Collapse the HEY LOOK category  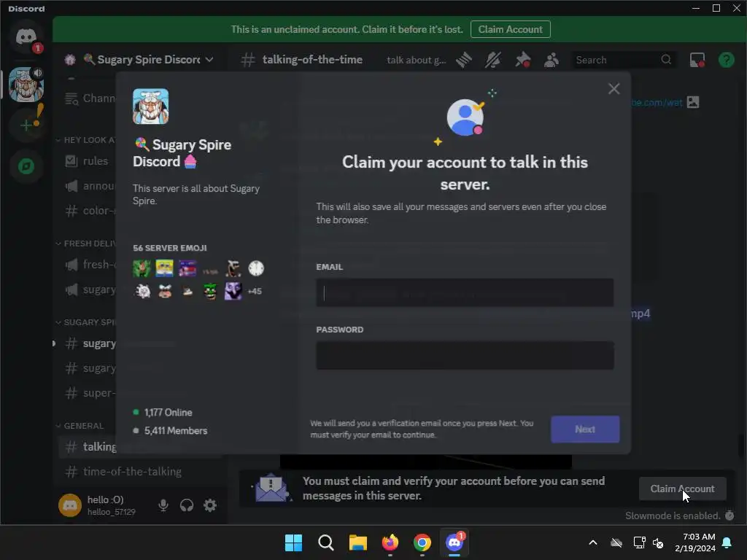pyautogui.click(x=86, y=140)
